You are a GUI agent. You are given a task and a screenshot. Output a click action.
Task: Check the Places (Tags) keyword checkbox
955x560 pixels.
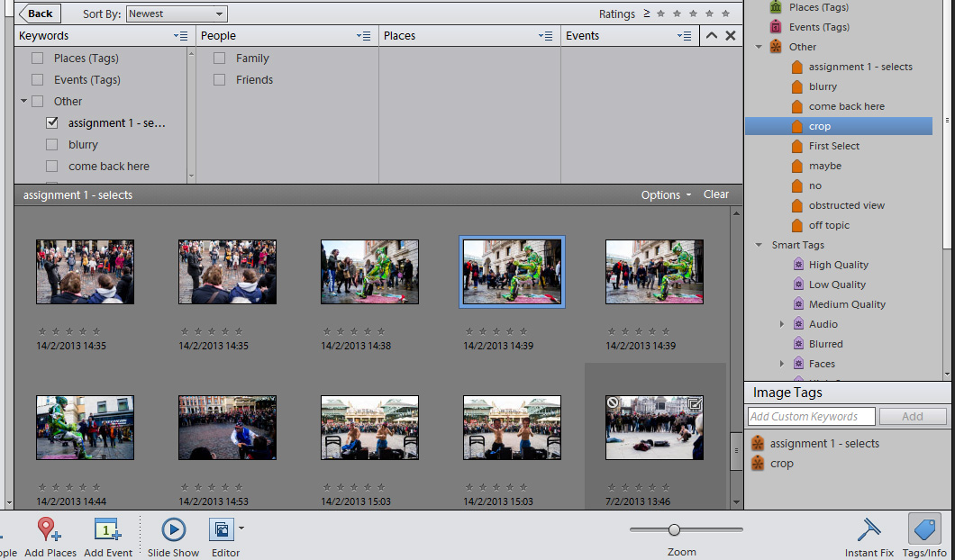[x=38, y=59]
